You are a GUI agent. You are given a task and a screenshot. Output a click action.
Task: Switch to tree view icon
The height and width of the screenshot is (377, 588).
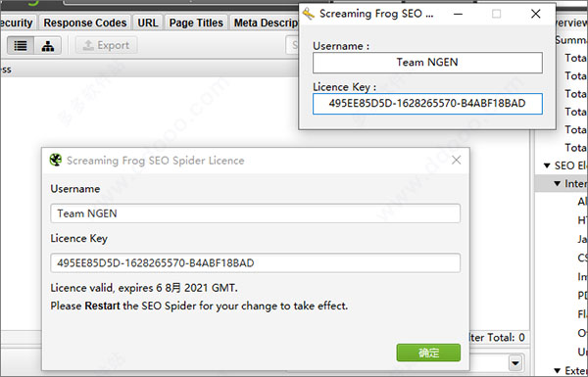[x=48, y=46]
